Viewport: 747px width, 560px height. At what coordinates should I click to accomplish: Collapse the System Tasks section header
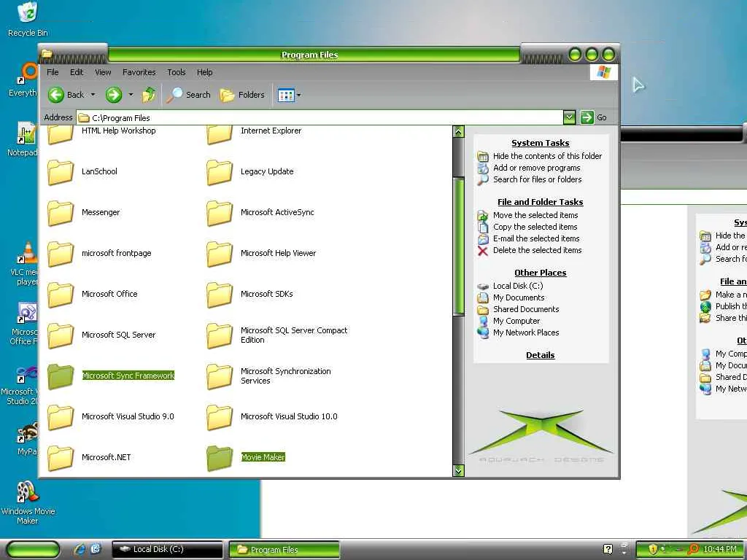[541, 143]
